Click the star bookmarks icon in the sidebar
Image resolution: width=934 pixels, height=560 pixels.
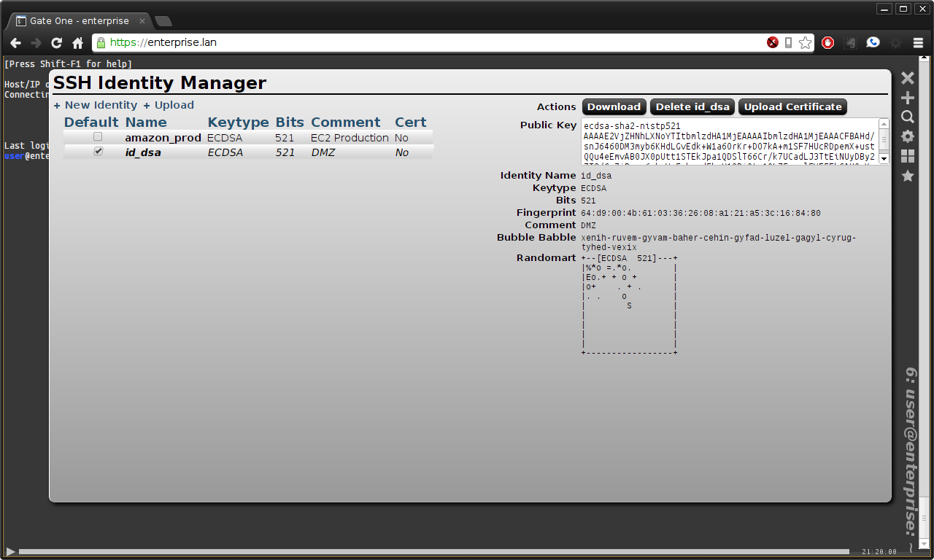click(907, 176)
